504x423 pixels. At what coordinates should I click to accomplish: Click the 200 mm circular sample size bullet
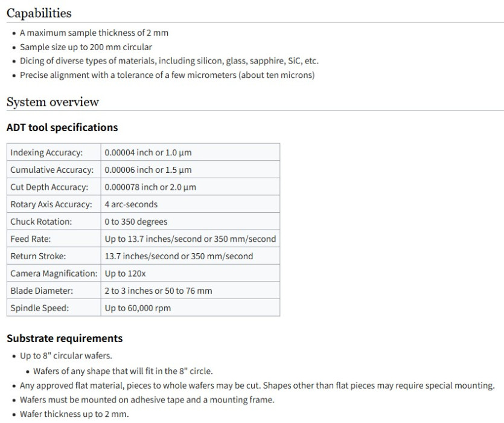(x=86, y=47)
